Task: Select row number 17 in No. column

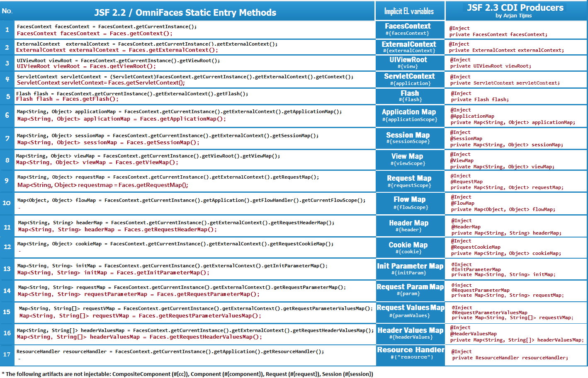Action: (7, 354)
